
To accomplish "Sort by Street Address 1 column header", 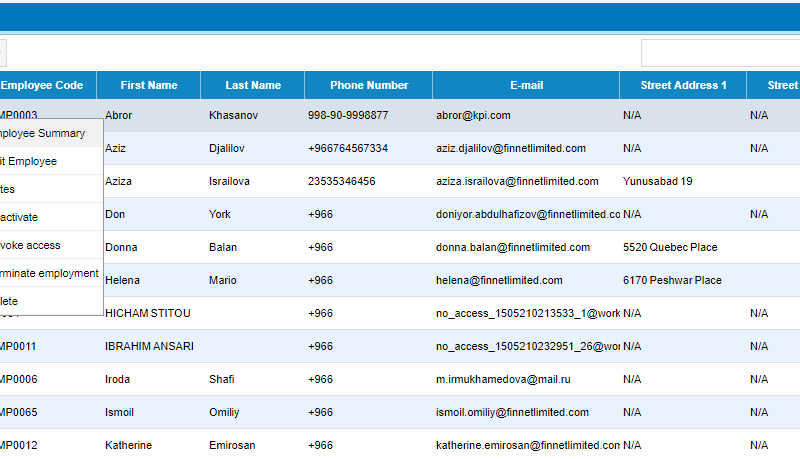I will [x=683, y=85].
